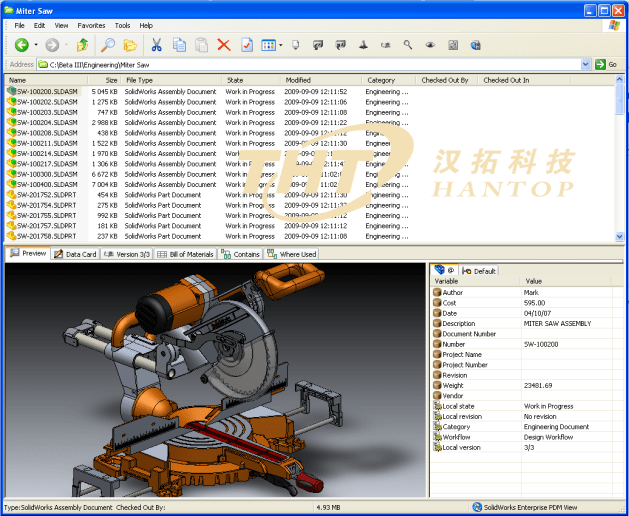Viewport: 629px width, 516px height.
Task: Go up one folder level
Action: point(82,45)
